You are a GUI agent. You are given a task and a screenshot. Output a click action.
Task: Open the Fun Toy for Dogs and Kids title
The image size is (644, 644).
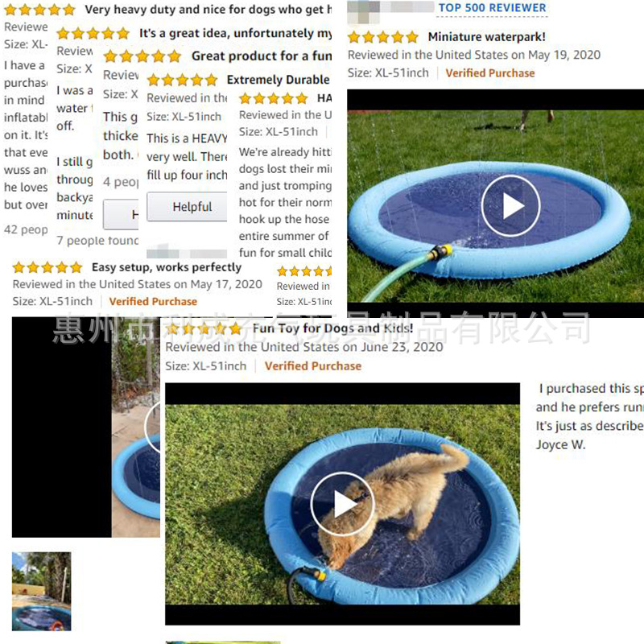(x=332, y=328)
